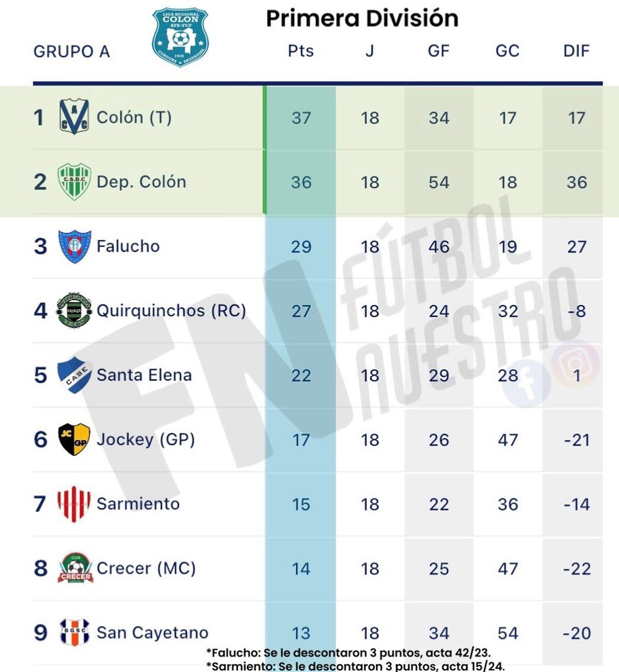Click the San Cayetano team name
The height and width of the screenshot is (672, 619).
[152, 632]
